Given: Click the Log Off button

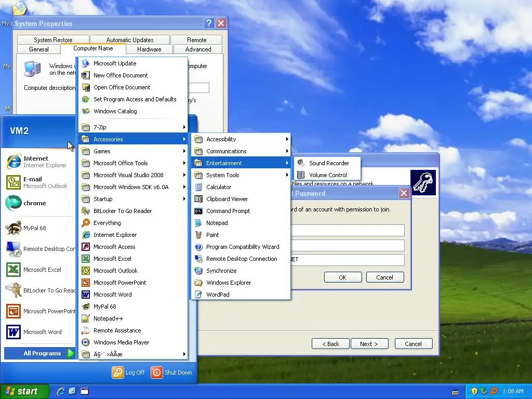Looking at the screenshot, I should pyautogui.click(x=128, y=372).
